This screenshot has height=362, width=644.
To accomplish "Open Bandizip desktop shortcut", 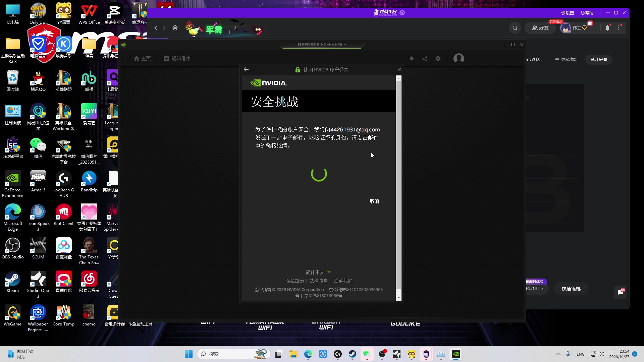I will [x=89, y=181].
